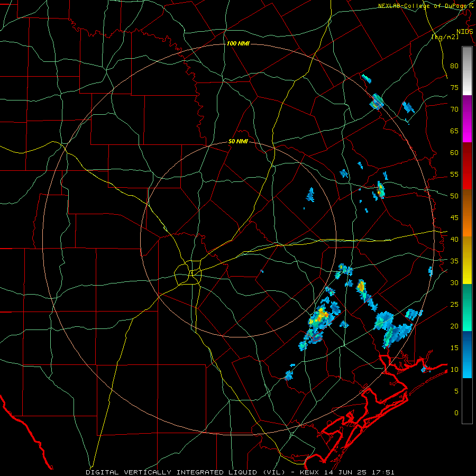Click the "50 NMI" range ring label
Viewport: 476px width, 476px height.
[x=238, y=141]
